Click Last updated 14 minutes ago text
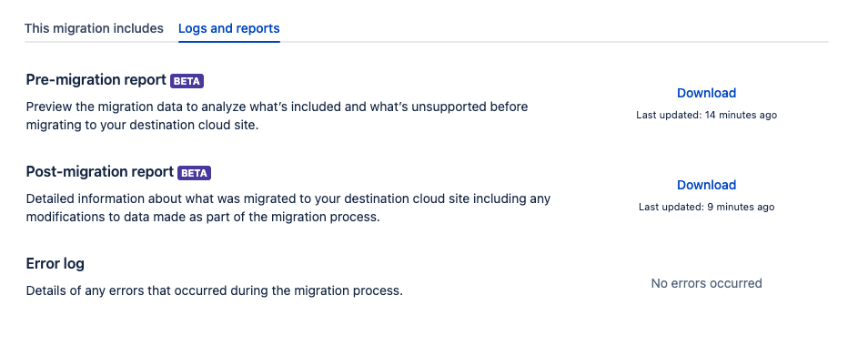Viewport: 868px width, 346px height. click(x=706, y=115)
